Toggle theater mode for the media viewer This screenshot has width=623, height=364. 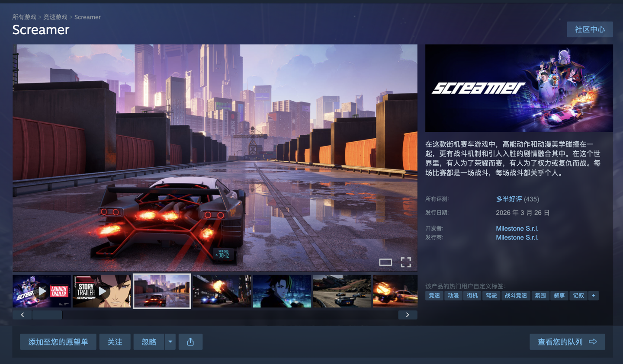pos(385,262)
